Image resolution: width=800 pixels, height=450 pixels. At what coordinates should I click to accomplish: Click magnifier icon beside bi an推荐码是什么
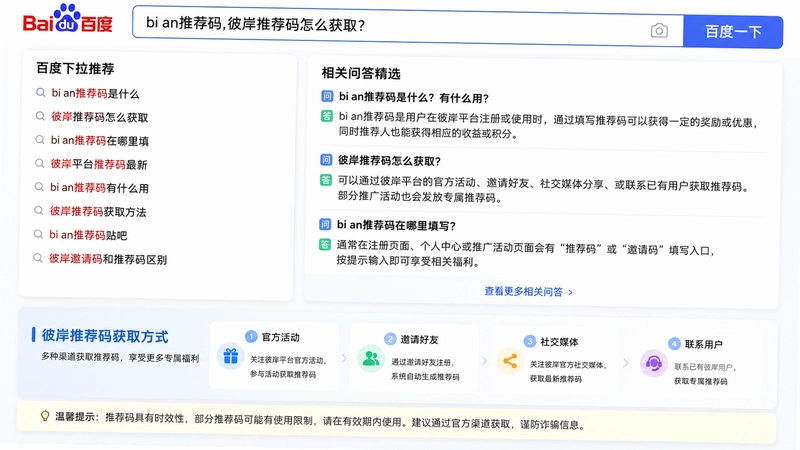(40, 92)
